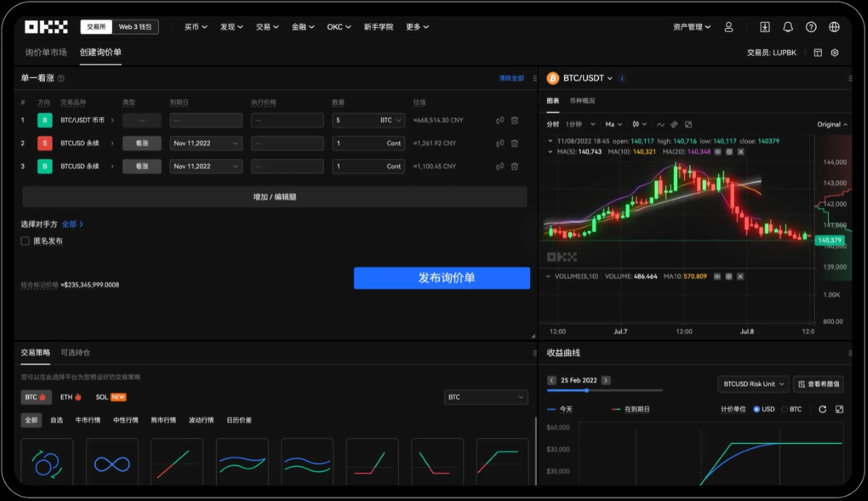The height and width of the screenshot is (501, 868).
Task: Toggle the S direction badge on row 2
Action: (x=45, y=143)
